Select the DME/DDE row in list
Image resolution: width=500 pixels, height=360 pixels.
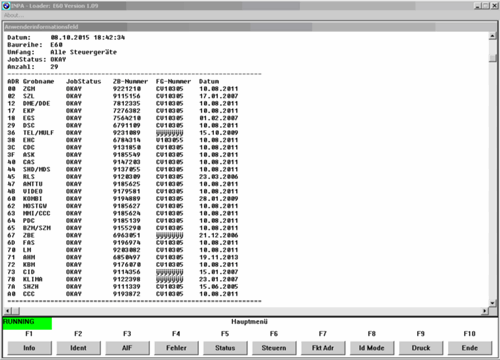[x=123, y=104]
